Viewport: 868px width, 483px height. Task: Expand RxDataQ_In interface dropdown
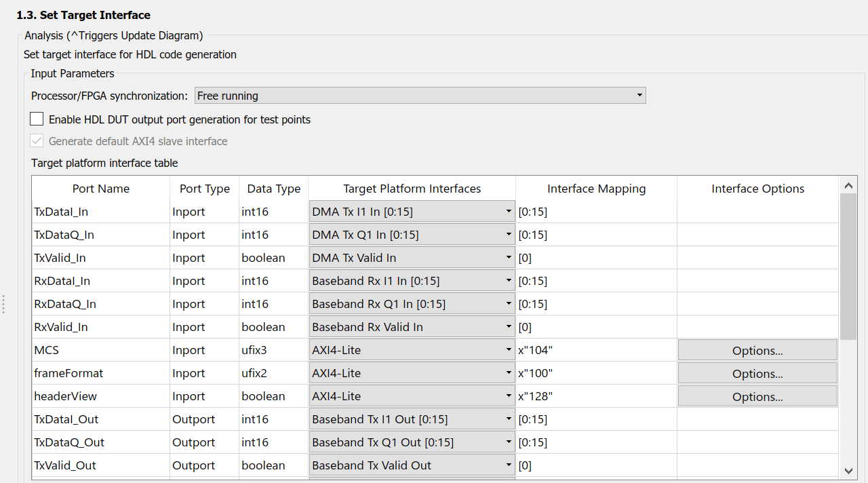pyautogui.click(x=412, y=304)
